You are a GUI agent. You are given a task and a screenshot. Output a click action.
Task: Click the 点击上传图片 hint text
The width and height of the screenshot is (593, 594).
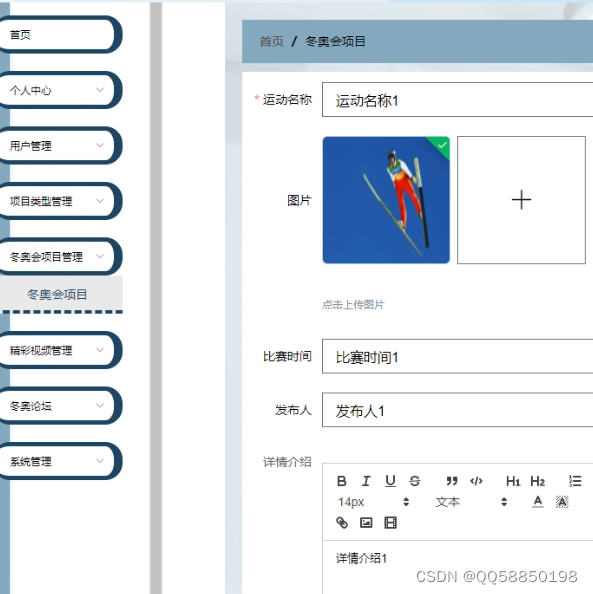[x=353, y=305]
